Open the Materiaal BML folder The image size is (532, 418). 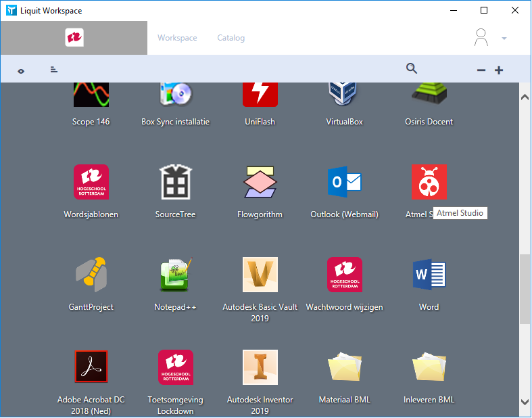click(x=344, y=367)
